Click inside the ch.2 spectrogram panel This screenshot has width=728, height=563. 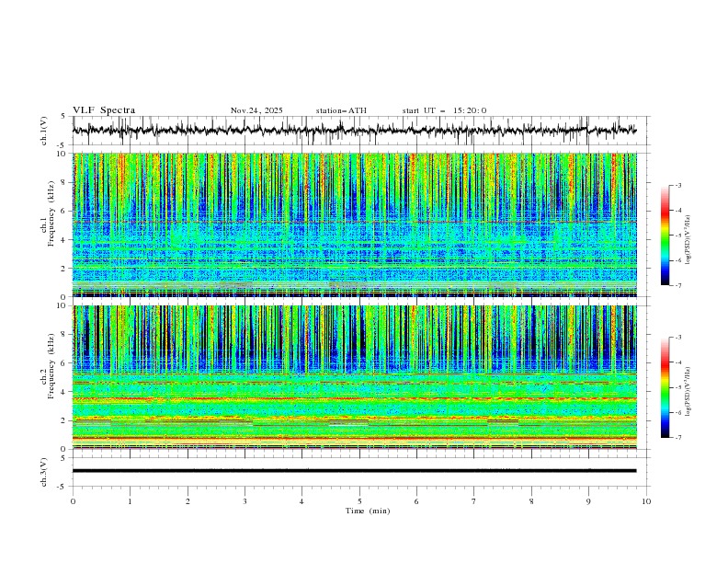[x=355, y=377]
